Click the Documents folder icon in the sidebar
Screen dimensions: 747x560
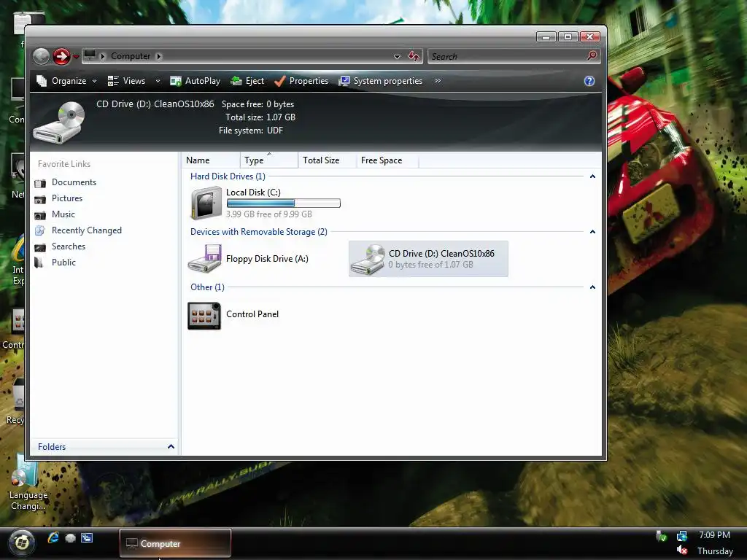pos(41,183)
